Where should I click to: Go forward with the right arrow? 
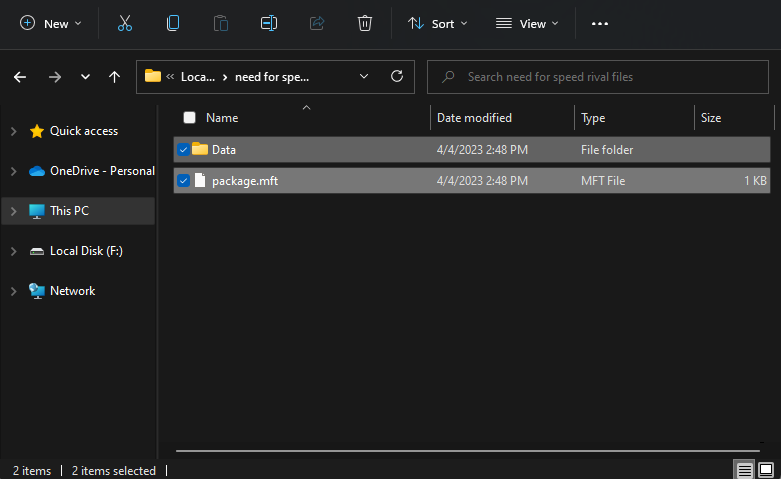tap(55, 77)
